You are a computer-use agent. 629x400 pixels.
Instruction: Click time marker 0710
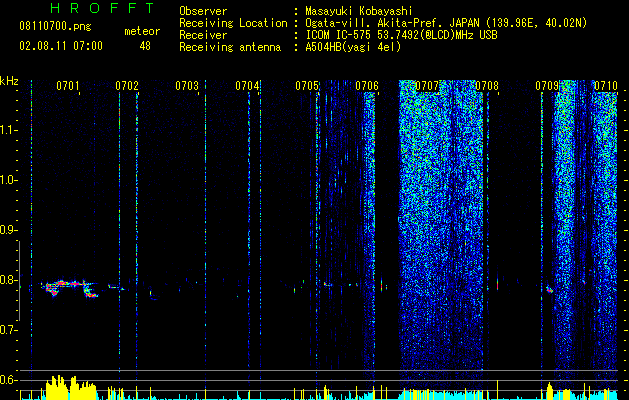pyautogui.click(x=606, y=85)
